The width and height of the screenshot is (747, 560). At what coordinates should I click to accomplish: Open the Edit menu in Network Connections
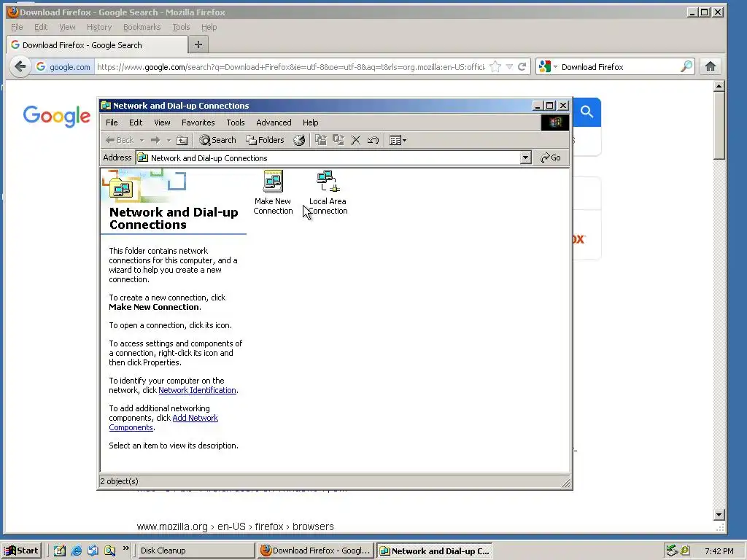point(136,122)
